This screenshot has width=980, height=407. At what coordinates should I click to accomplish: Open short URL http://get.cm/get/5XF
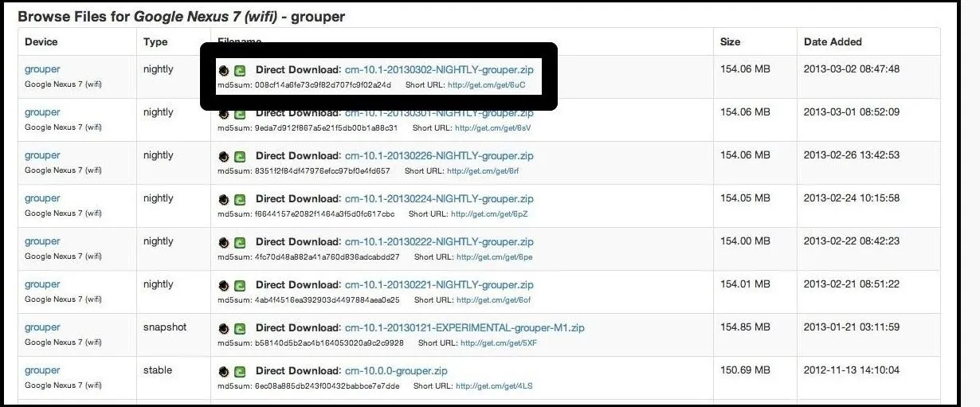[x=499, y=342]
